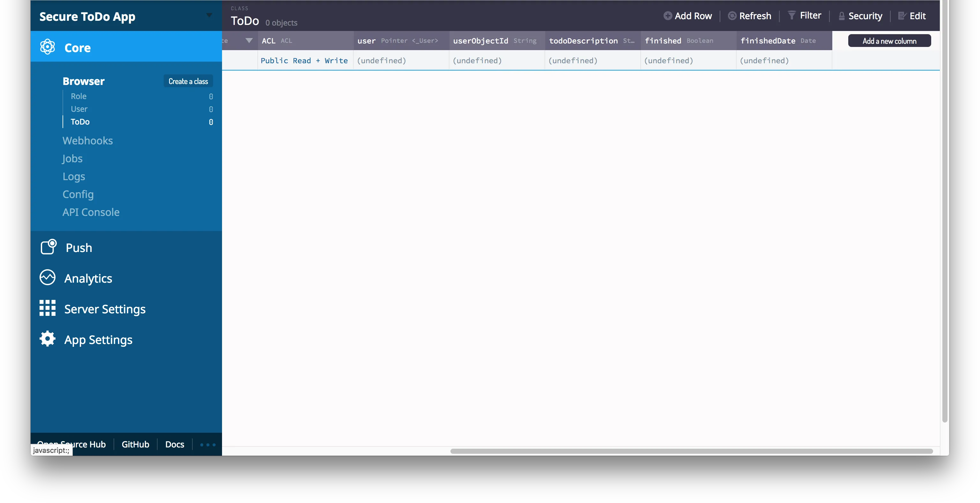Click the Edit pencil icon
The width and height of the screenshot is (980, 503).
click(x=902, y=16)
